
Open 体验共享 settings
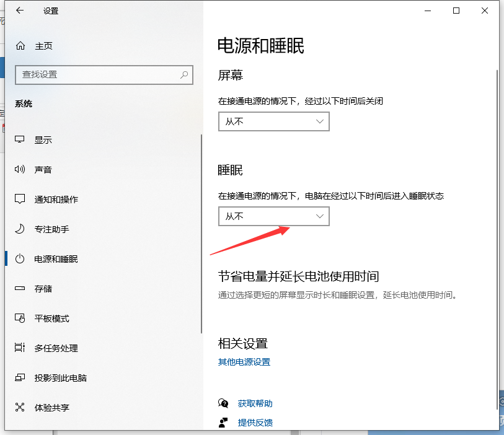click(x=51, y=408)
